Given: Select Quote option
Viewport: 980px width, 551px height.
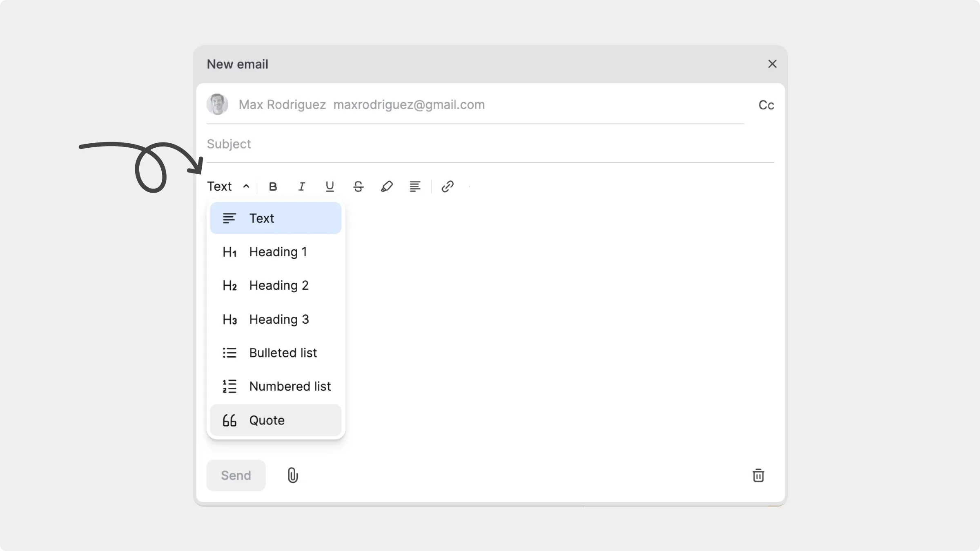Looking at the screenshot, I should (x=276, y=420).
